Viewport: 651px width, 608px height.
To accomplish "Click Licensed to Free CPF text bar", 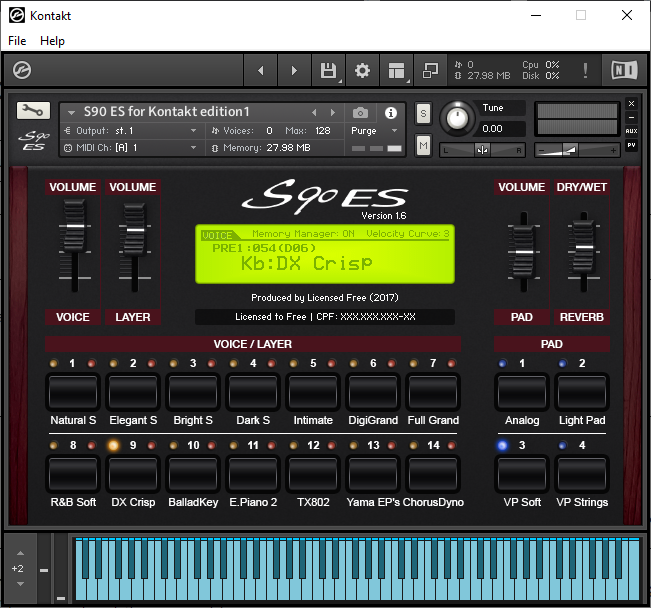I will [325, 317].
